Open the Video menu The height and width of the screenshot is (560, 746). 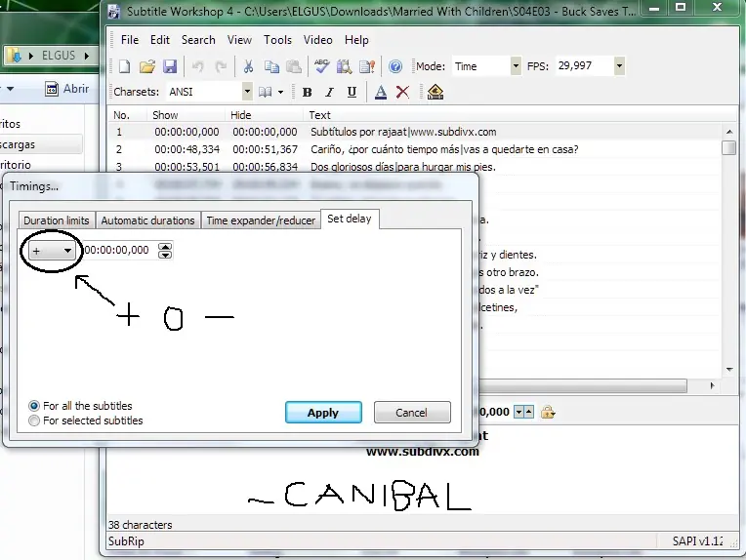pos(317,40)
